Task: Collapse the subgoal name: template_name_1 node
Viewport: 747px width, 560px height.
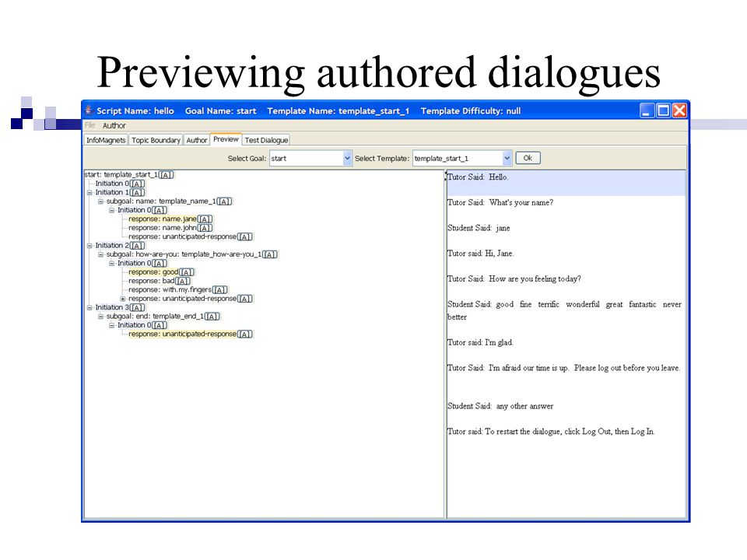Action: pyautogui.click(x=100, y=201)
